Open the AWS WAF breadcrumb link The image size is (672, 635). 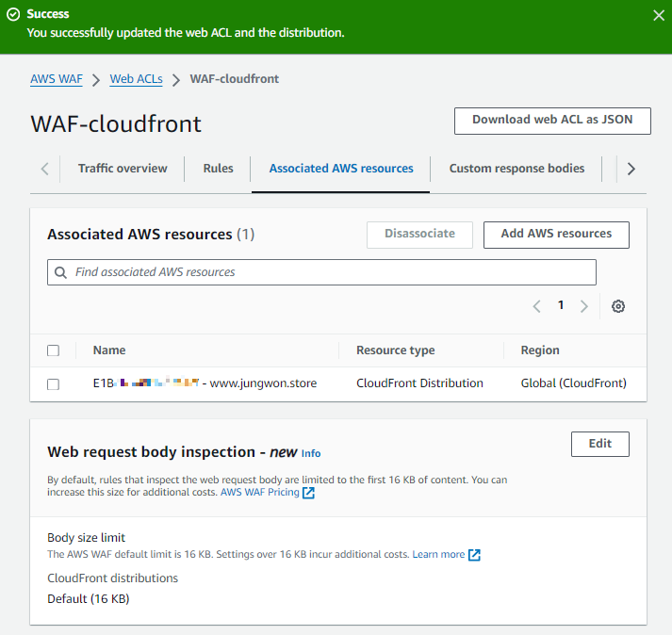57,79
